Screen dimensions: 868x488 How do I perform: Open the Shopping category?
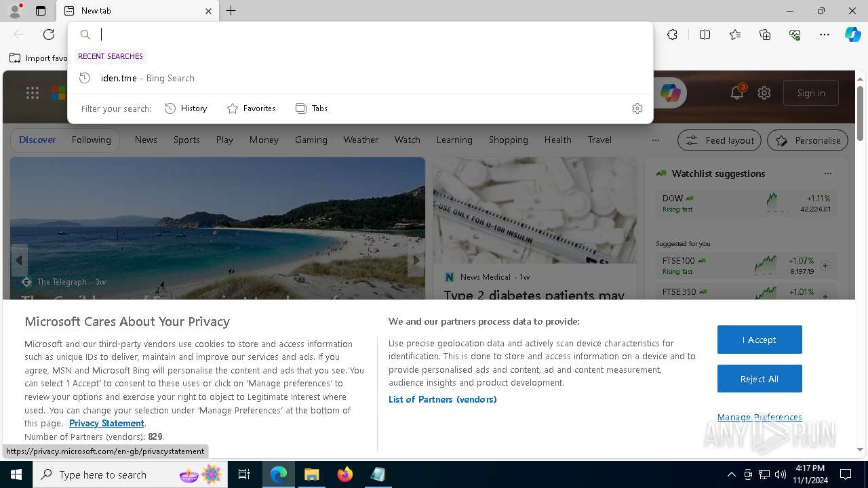509,140
